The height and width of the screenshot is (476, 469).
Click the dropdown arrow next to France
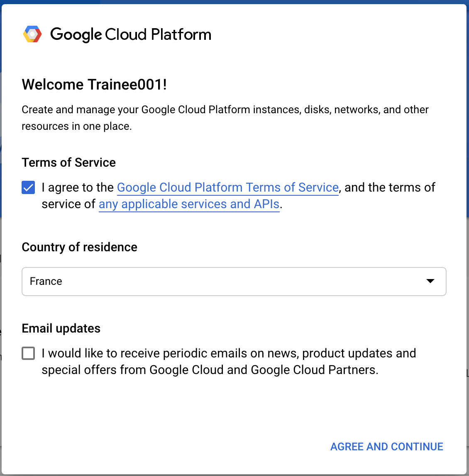pyautogui.click(x=430, y=281)
